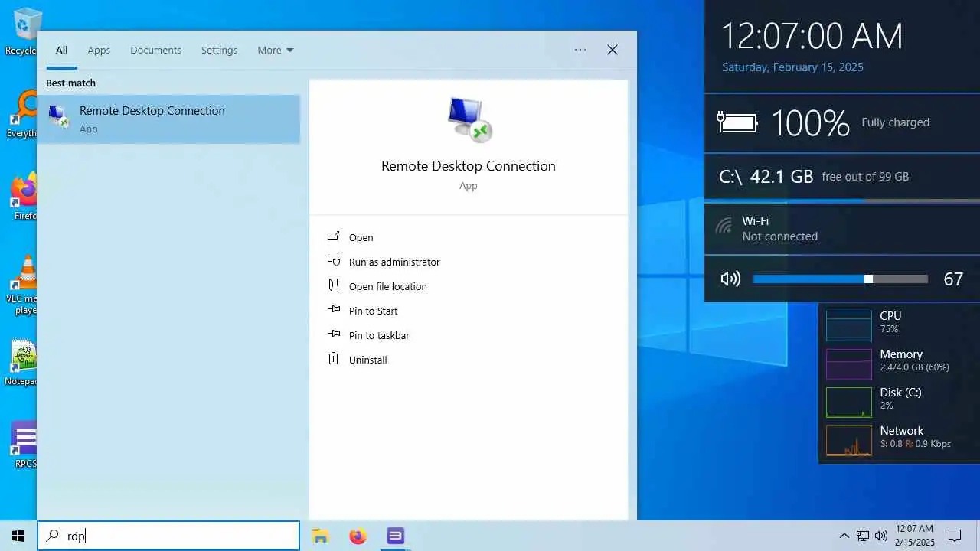Screen dimensions: 980x551
Task: Click the CPU 75% label
Action: (x=890, y=321)
